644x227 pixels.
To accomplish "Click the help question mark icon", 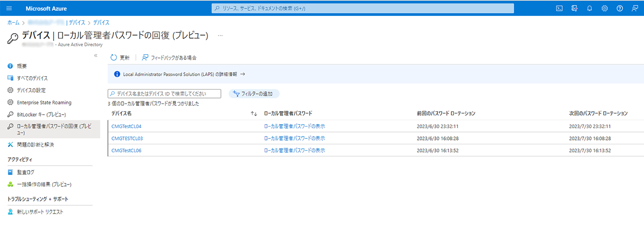I will [620, 8].
